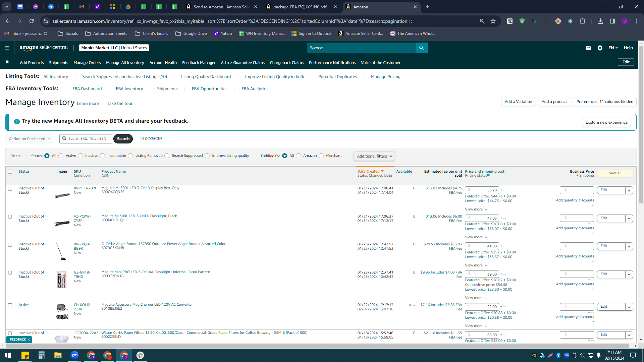This screenshot has width=644, height=362.
Task: Open Edit dropdown arrow for O-Cedar Angle Broom row
Action: 629,246
